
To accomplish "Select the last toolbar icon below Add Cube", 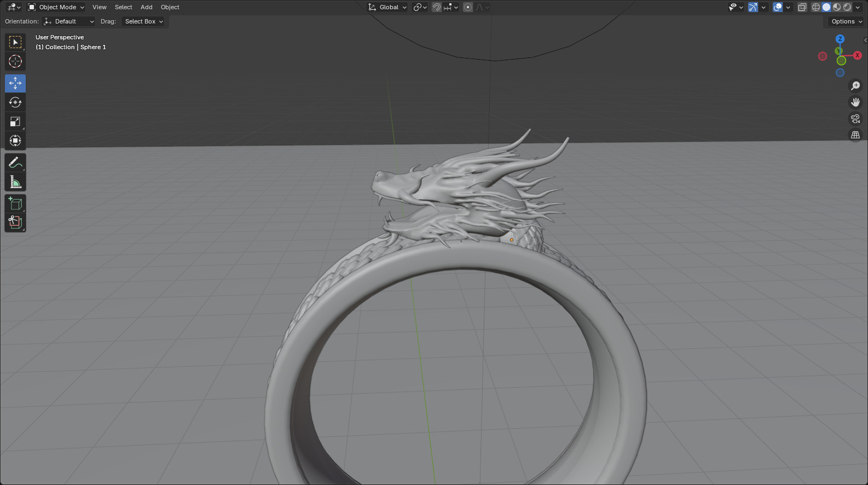I will click(15, 223).
